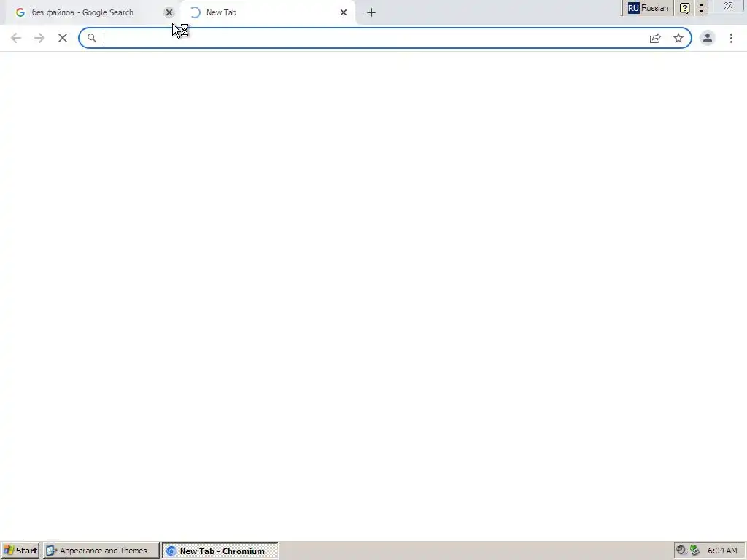Viewport: 747px width, 560px height.
Task: Open another tab with plus button
Action: (371, 12)
